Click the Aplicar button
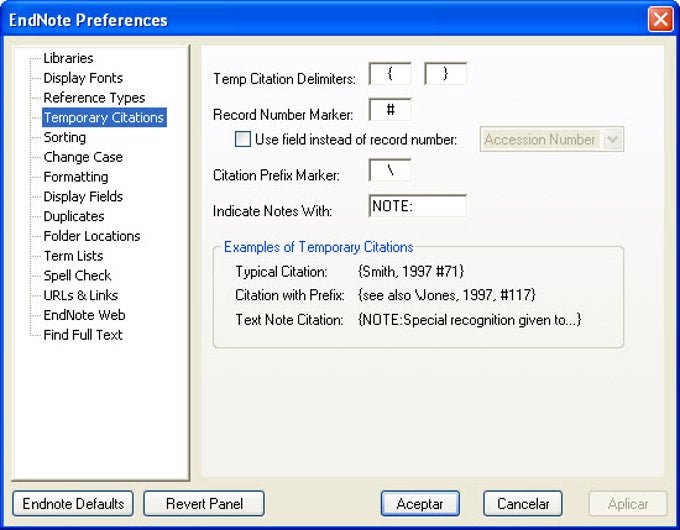The image size is (680, 530). point(628,504)
